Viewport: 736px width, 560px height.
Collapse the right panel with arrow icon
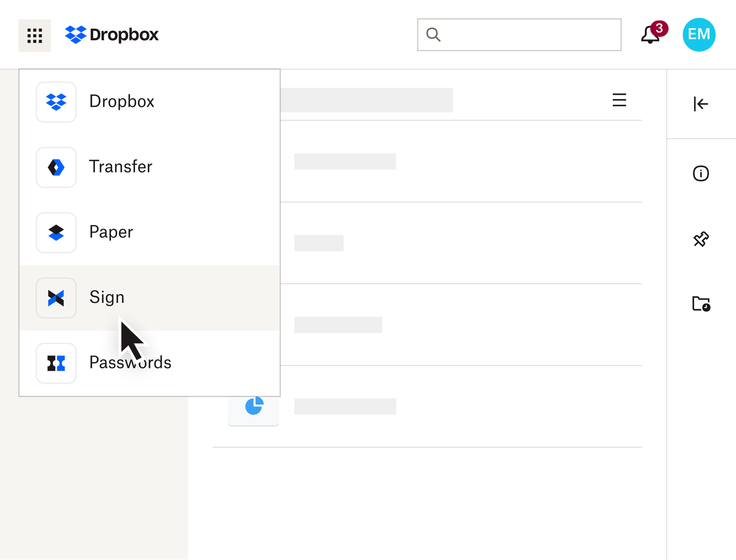tap(700, 104)
